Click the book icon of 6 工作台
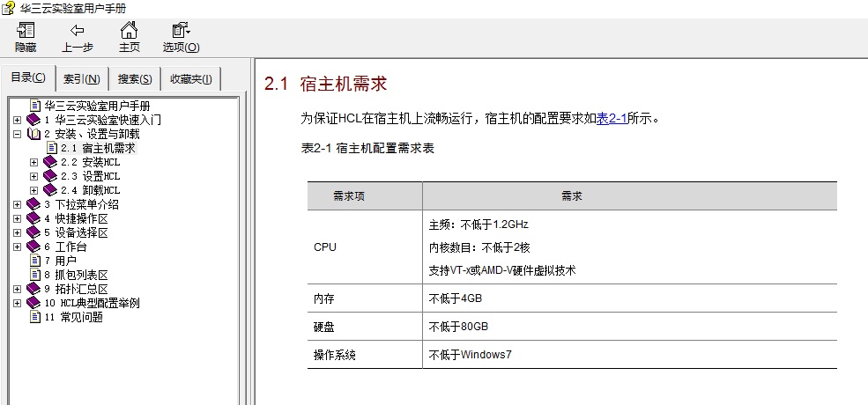 pyautogui.click(x=33, y=247)
